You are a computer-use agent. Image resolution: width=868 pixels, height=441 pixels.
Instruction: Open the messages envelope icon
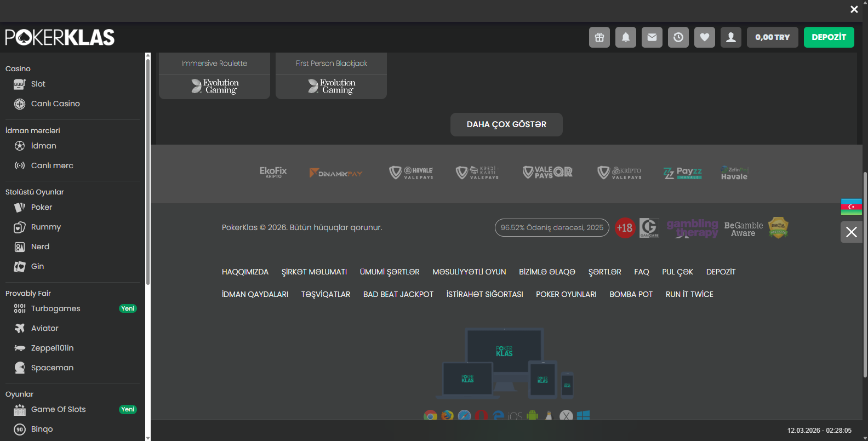point(652,37)
